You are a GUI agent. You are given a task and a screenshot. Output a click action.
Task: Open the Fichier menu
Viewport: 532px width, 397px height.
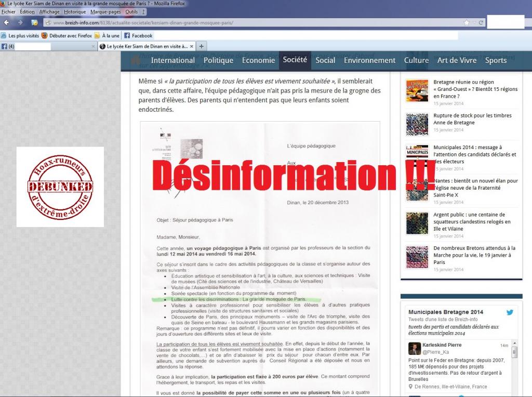pos(8,11)
